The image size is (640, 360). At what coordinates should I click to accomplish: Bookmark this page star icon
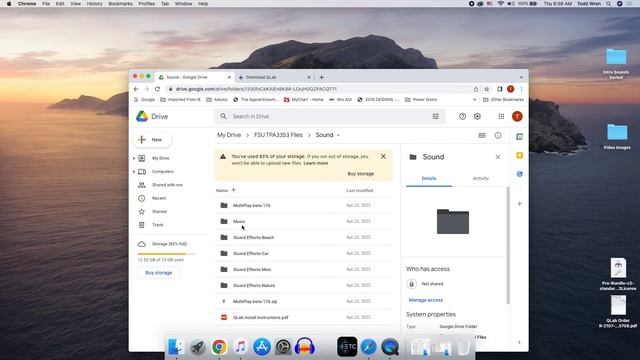point(487,89)
